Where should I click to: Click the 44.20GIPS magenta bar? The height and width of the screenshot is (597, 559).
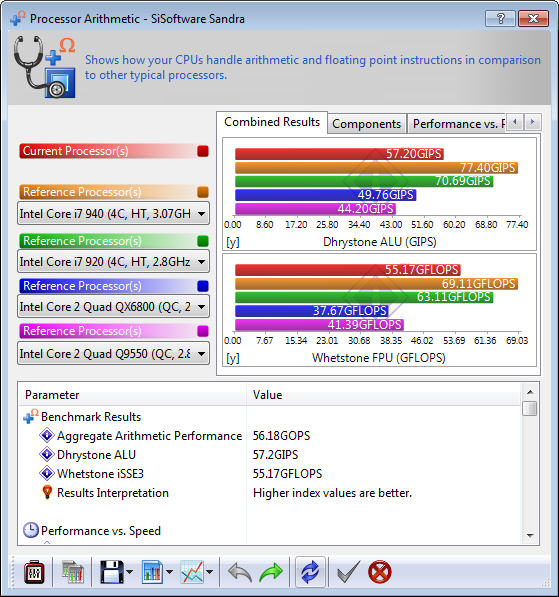(x=315, y=209)
